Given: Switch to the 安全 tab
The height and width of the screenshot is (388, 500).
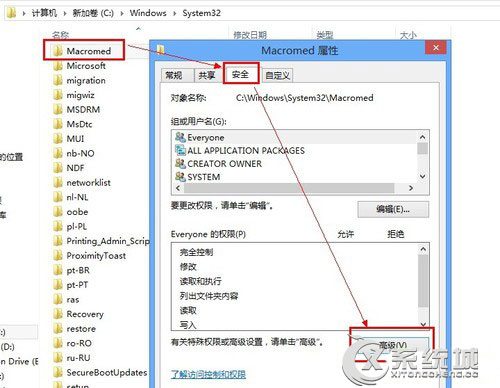Looking at the screenshot, I should pyautogui.click(x=241, y=74).
